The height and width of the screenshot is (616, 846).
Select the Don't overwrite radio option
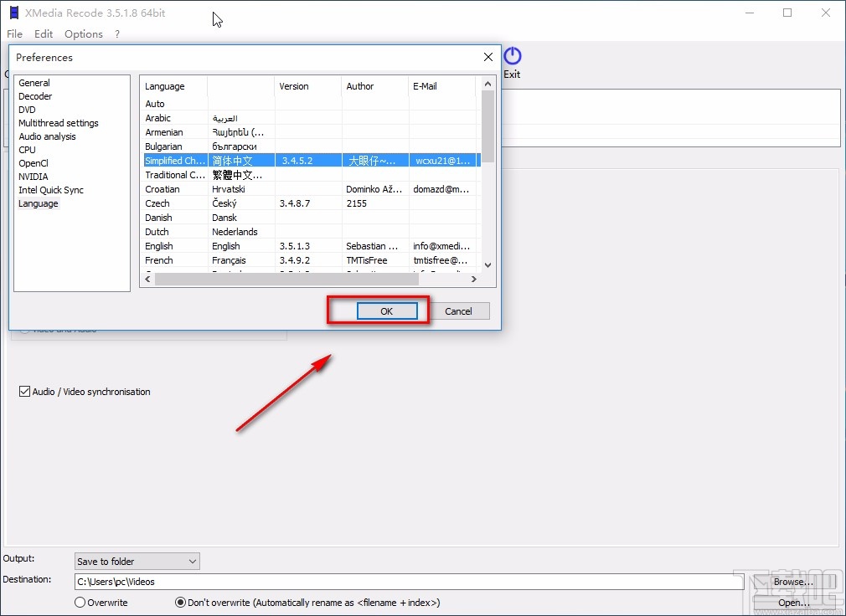(x=180, y=602)
